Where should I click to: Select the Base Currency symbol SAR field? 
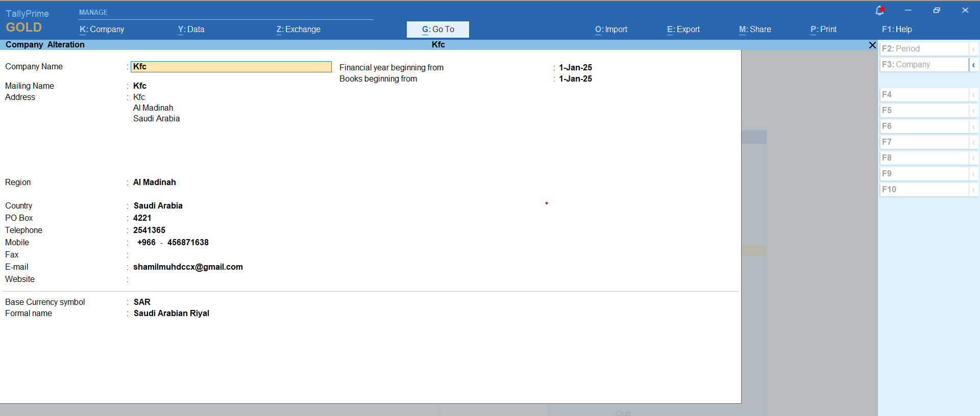coord(142,302)
